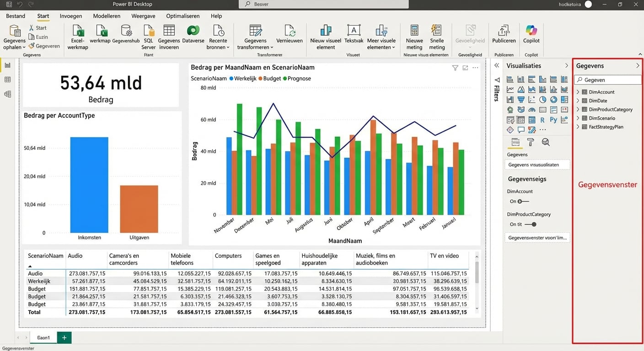Image resolution: width=644 pixels, height=351 pixels.
Task: Click filter icon on the column chart
Action: point(455,68)
